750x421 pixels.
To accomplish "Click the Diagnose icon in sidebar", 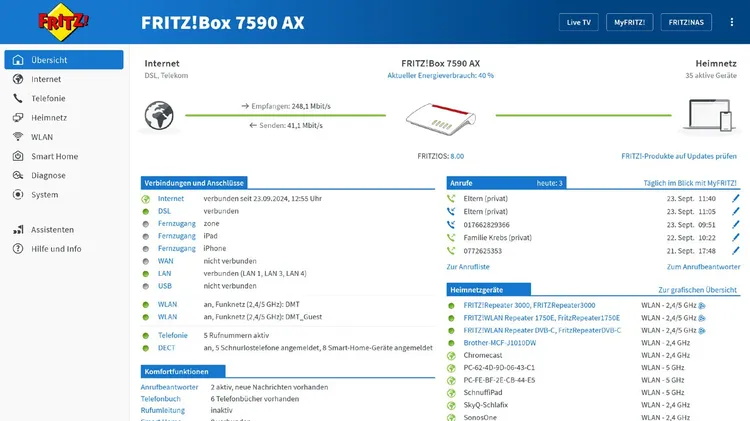I will [x=18, y=175].
